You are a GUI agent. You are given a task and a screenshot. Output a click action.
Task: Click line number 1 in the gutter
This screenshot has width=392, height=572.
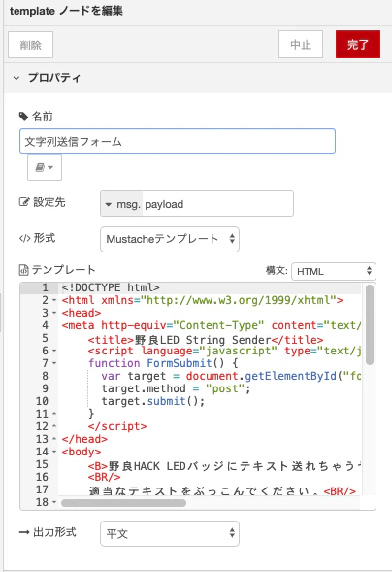tap(46, 287)
